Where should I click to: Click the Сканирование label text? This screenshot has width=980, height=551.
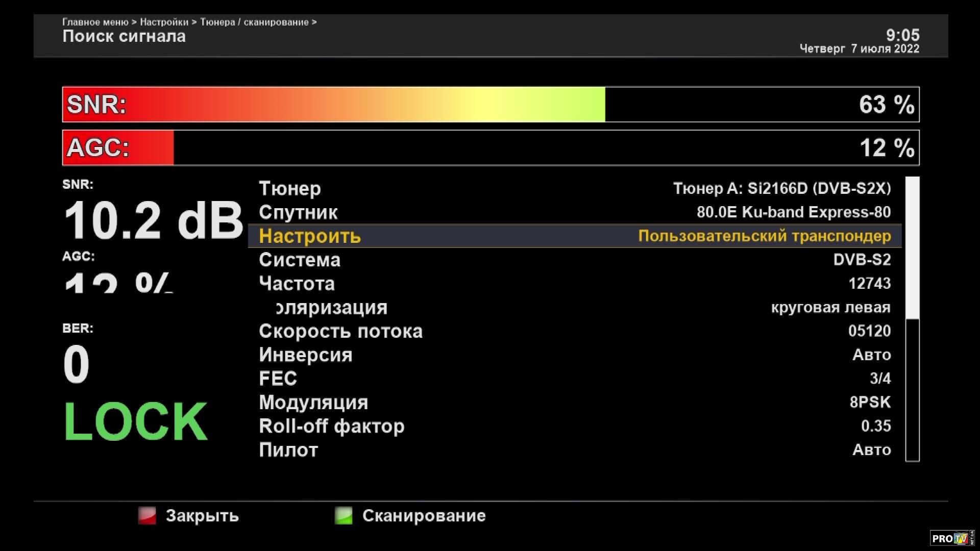[x=424, y=516]
